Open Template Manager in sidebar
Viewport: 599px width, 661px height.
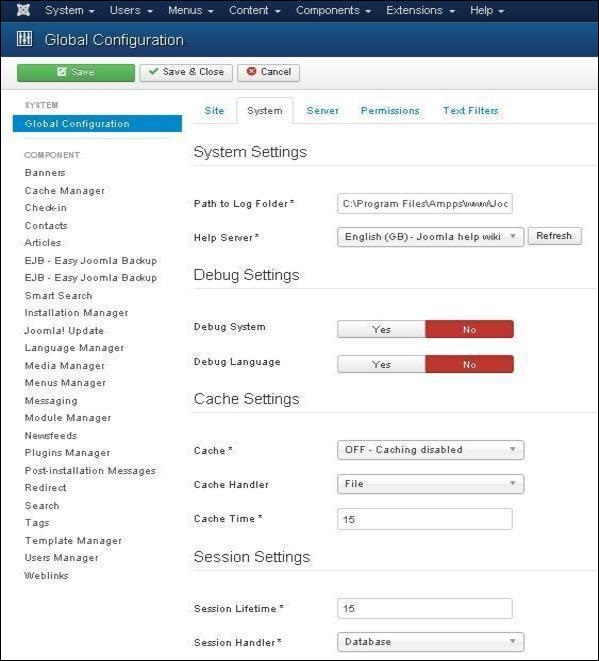pyautogui.click(x=73, y=540)
